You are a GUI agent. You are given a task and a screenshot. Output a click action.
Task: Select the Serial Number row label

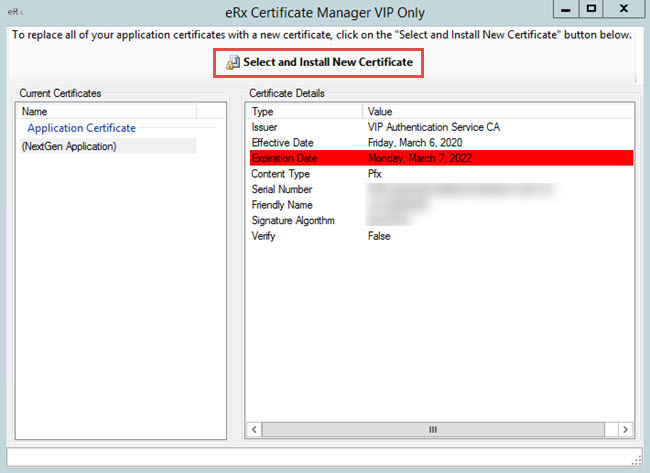tap(282, 189)
